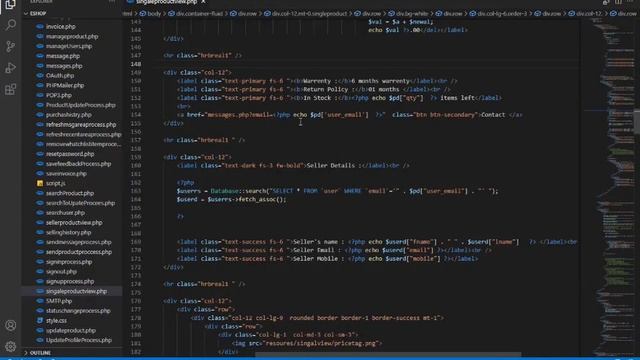
Task: Open manageproduct.php file
Action: pos(72,36)
